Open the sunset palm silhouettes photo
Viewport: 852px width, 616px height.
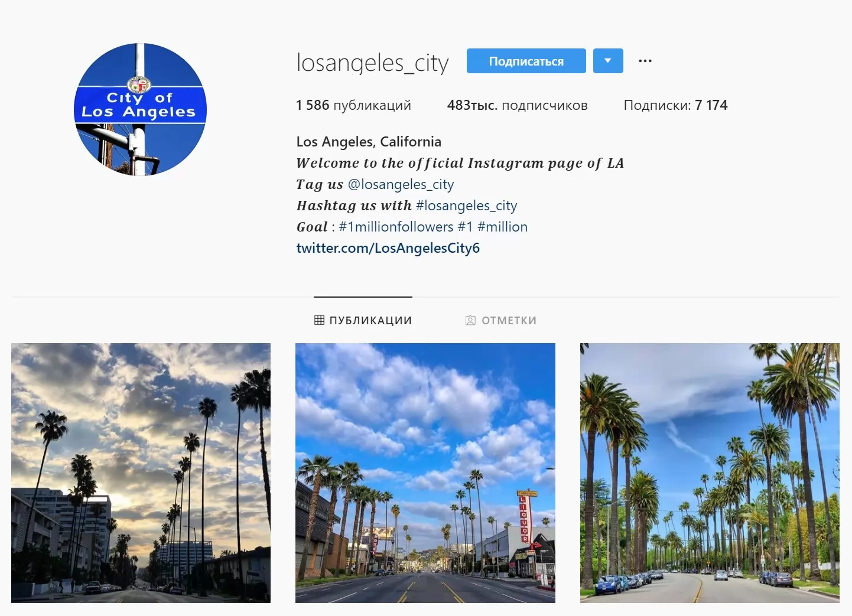[x=141, y=473]
